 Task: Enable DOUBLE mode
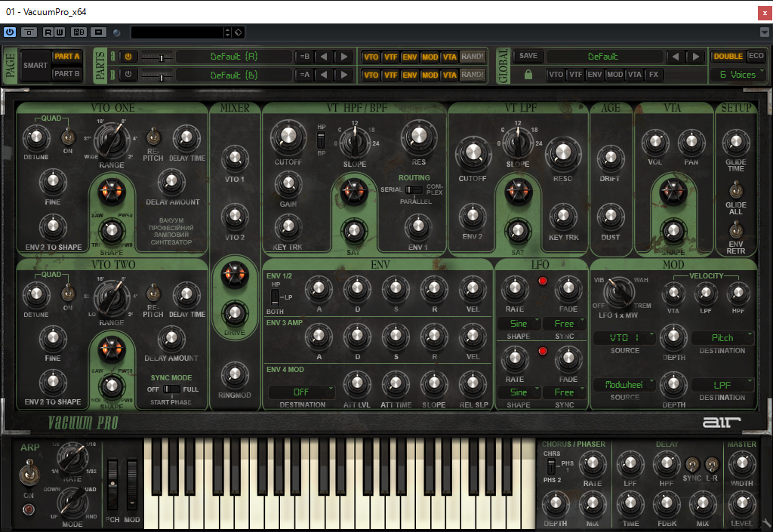[x=728, y=56]
